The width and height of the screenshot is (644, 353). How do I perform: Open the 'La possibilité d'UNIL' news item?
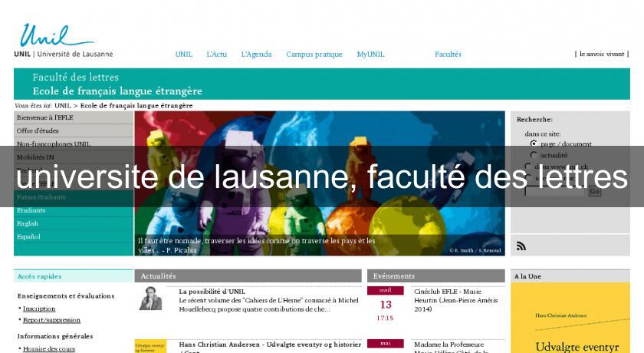pyautogui.click(x=212, y=292)
